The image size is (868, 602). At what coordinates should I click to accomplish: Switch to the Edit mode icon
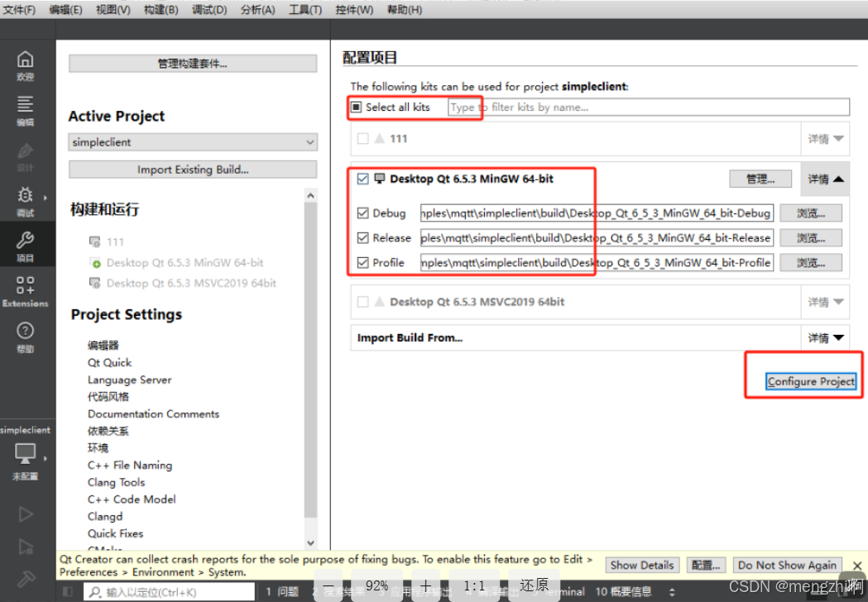(x=25, y=104)
